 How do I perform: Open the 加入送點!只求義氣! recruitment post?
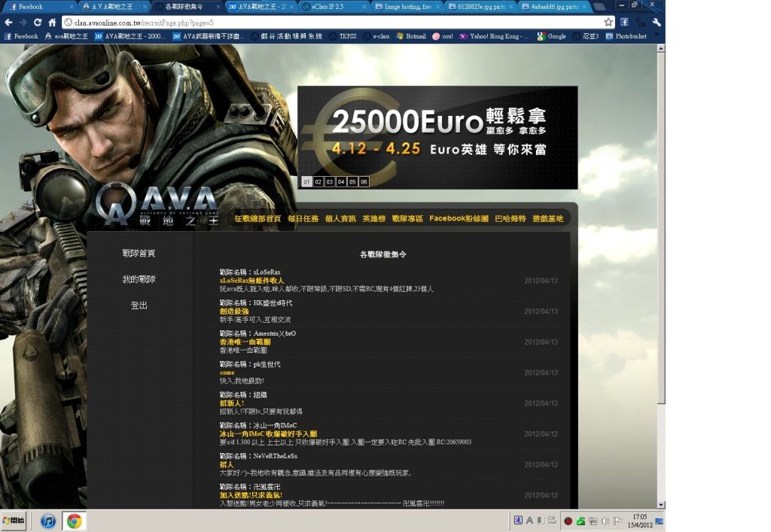point(251,496)
